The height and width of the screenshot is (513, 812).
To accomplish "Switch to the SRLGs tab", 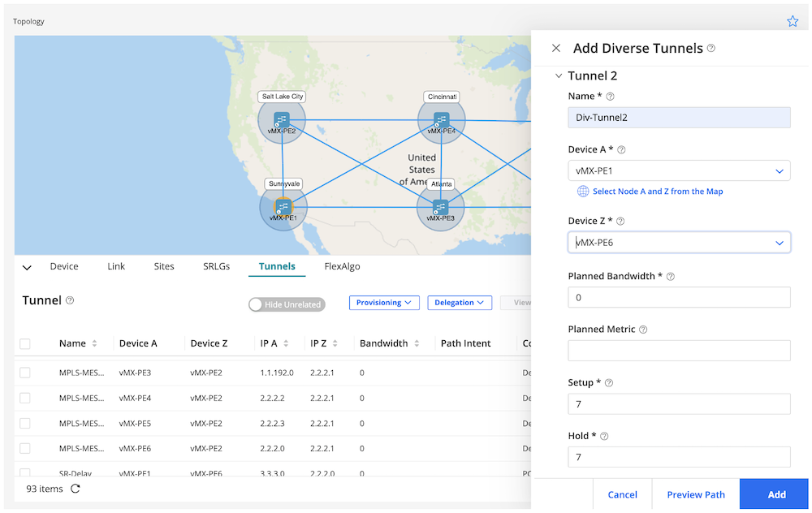I will [x=217, y=266].
